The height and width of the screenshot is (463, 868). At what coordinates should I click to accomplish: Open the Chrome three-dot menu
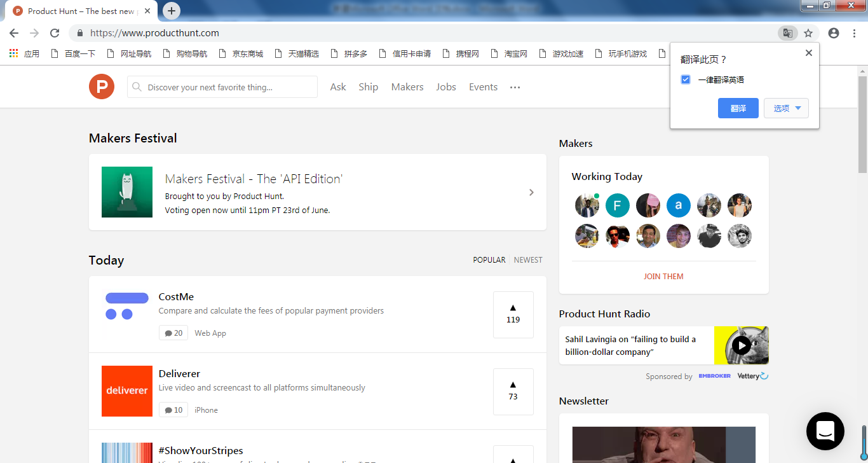tap(854, 33)
